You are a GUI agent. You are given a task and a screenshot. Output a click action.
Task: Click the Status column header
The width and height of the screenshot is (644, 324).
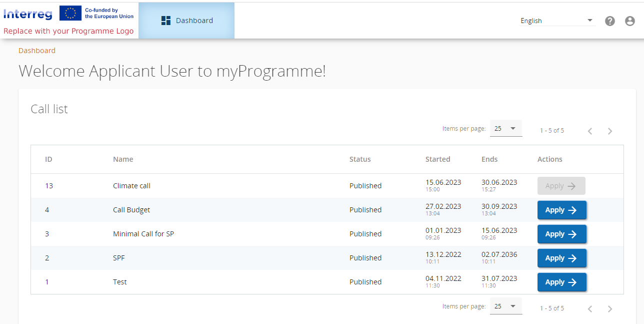(x=360, y=159)
